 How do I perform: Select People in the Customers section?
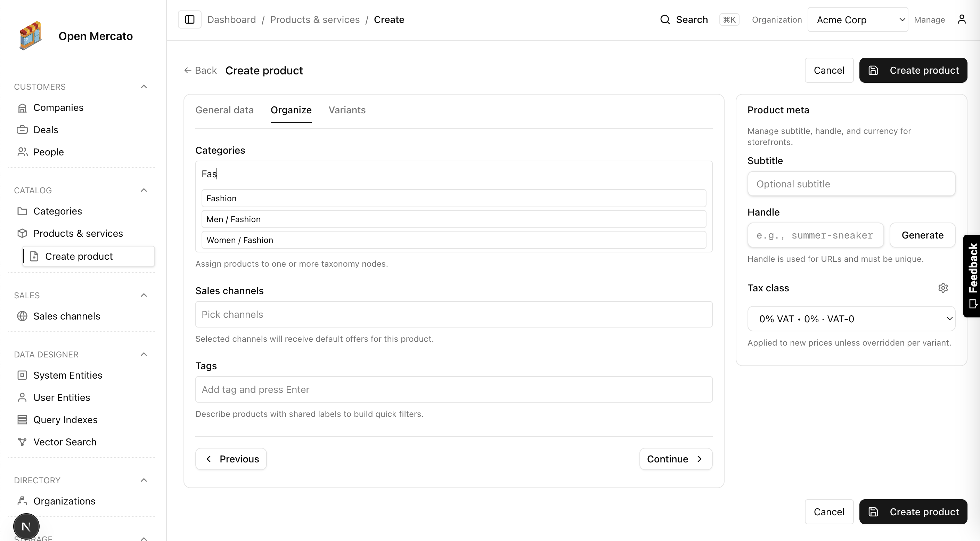[49, 152]
